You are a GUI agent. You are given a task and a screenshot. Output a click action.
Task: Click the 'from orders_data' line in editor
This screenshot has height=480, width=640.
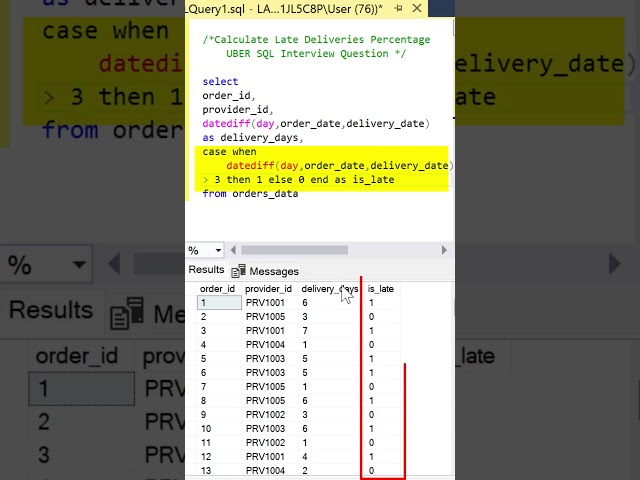coord(250,193)
